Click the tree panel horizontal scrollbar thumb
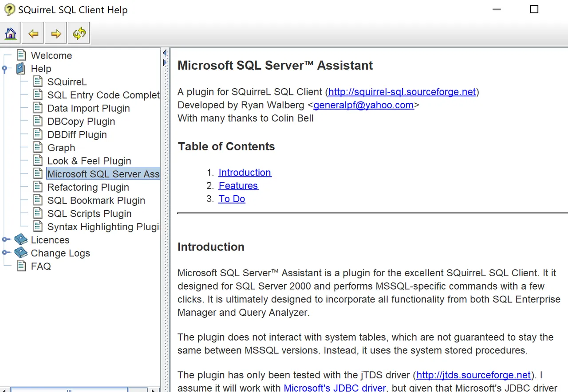Screen dimensions: 568x392 pos(69,390)
